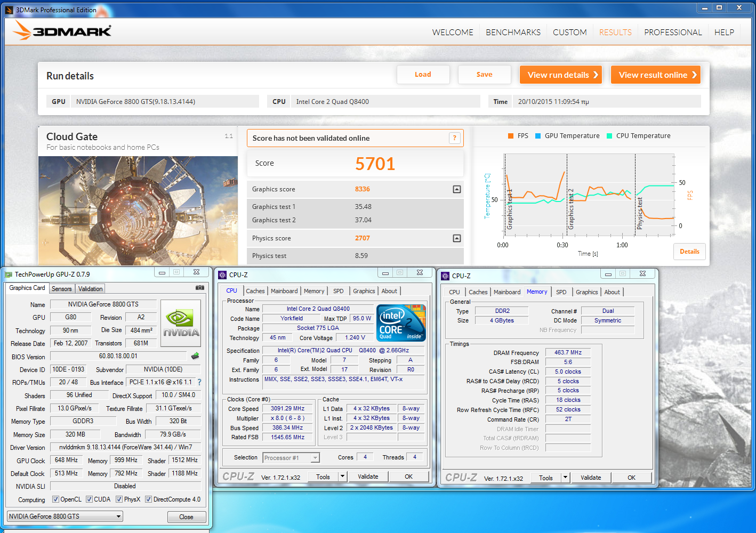The height and width of the screenshot is (533, 756).
Task: Open the Processor #1 selection dropdown
Action: tap(291, 458)
